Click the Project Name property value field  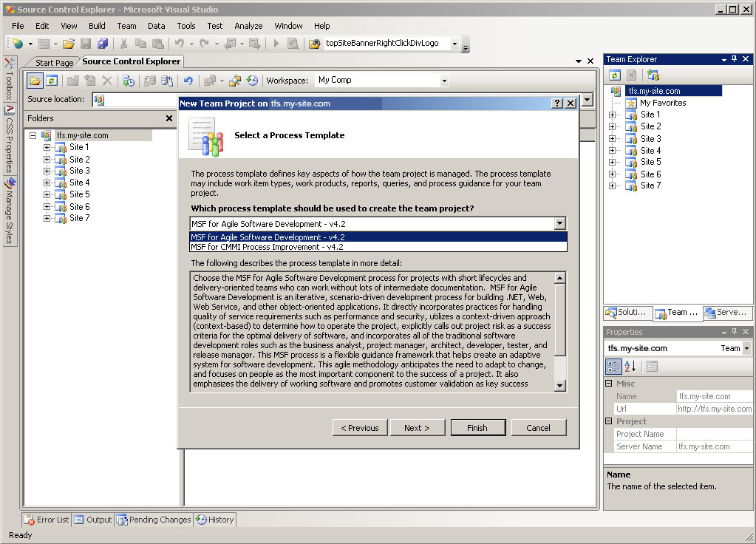714,434
